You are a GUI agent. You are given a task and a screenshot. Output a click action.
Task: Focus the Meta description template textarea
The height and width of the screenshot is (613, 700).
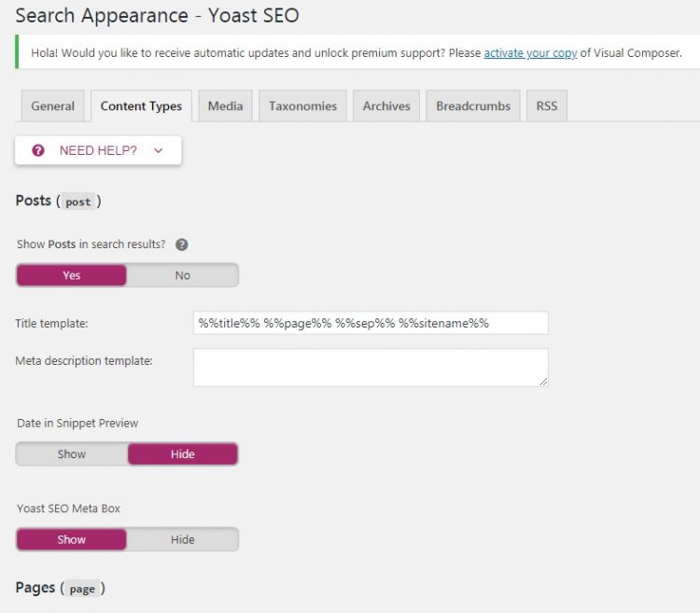pos(371,368)
